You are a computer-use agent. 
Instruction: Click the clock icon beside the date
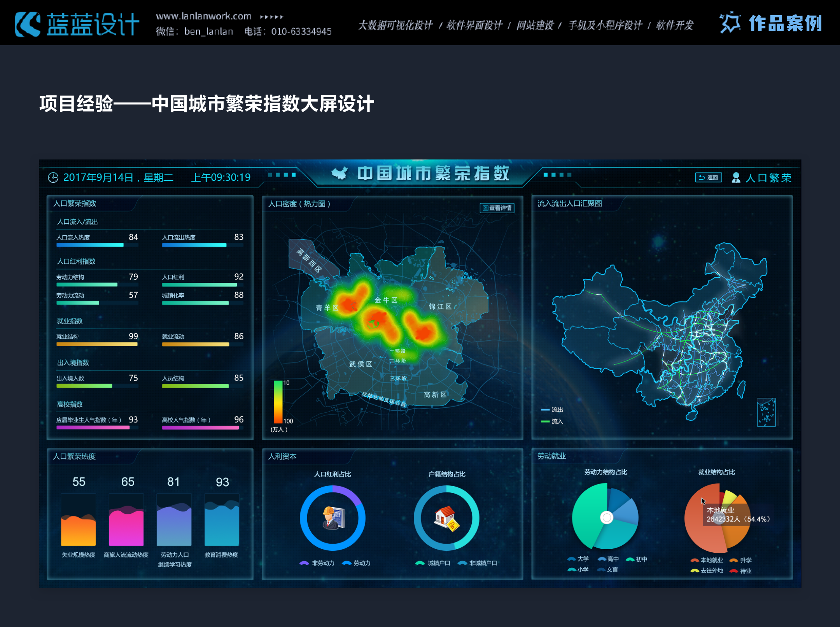point(53,178)
